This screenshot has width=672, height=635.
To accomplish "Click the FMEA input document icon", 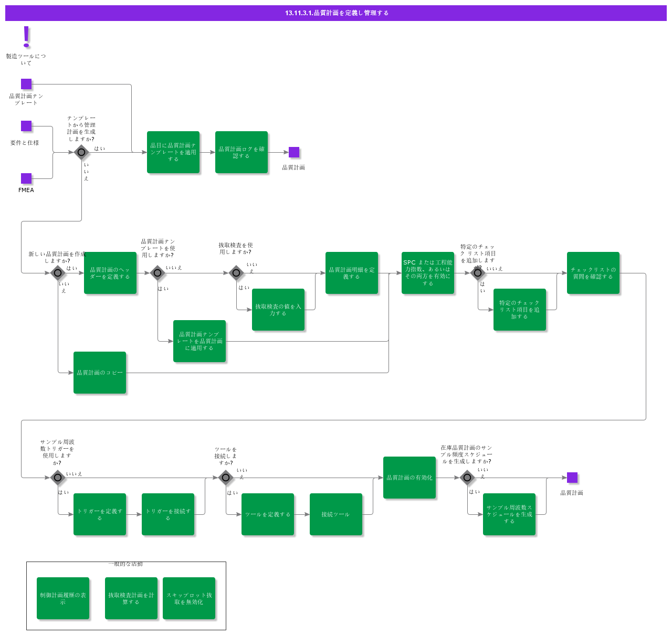I will 26,178.
